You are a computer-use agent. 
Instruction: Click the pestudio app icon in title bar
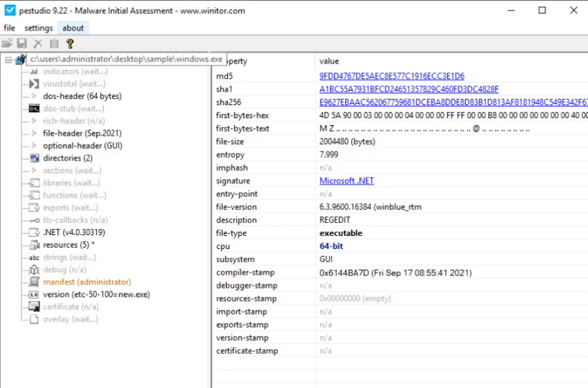click(9, 11)
